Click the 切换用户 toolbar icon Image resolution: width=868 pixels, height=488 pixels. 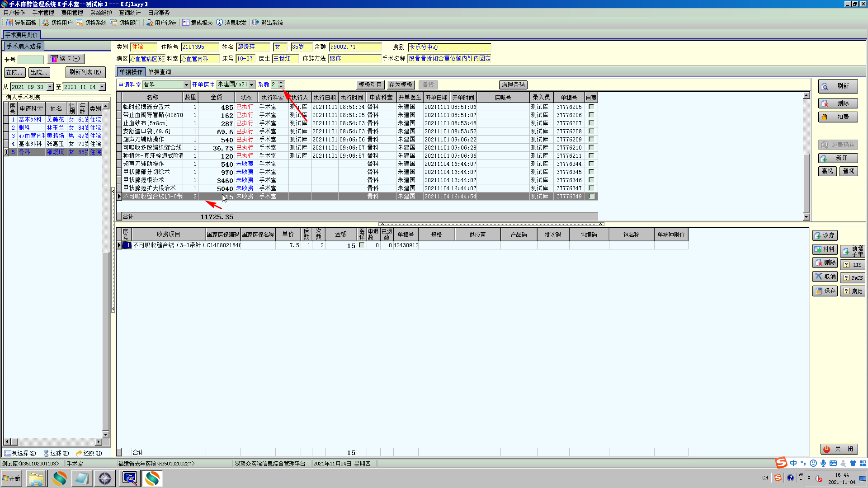(46, 23)
